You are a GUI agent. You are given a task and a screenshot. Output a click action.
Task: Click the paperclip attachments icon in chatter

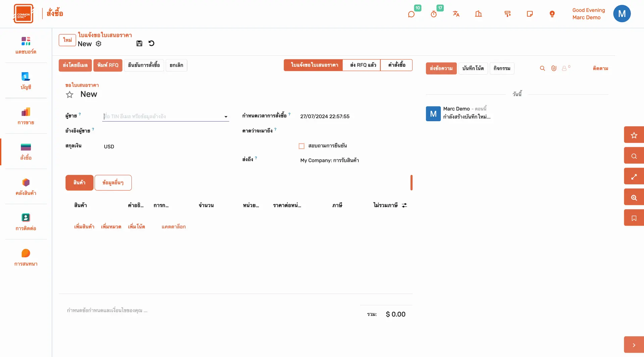[x=554, y=68]
